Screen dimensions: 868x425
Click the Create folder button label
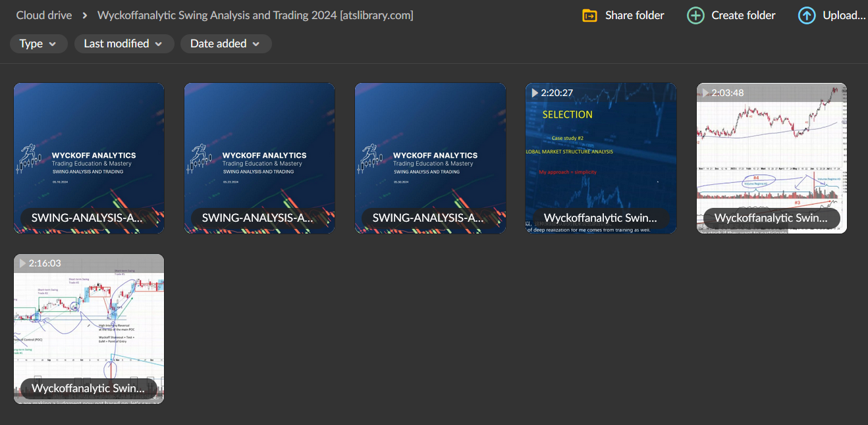(x=742, y=15)
